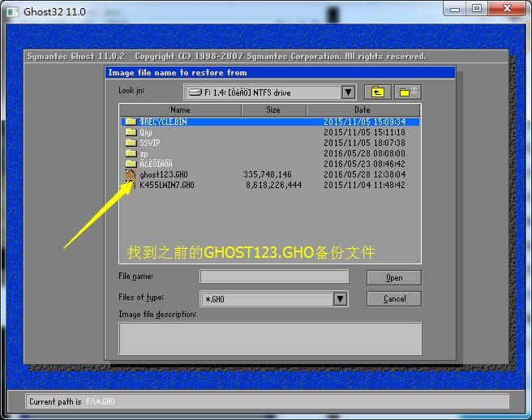Click the Open button
532x420 pixels.
393,277
